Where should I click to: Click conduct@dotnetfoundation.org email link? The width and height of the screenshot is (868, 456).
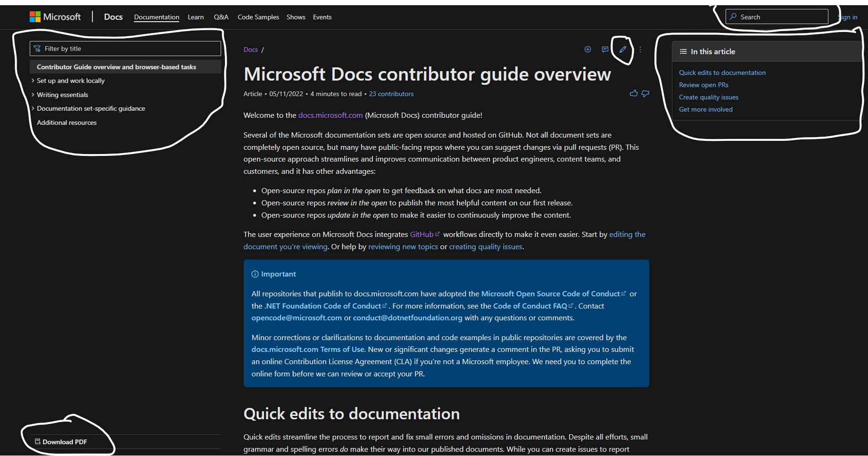[x=408, y=318]
